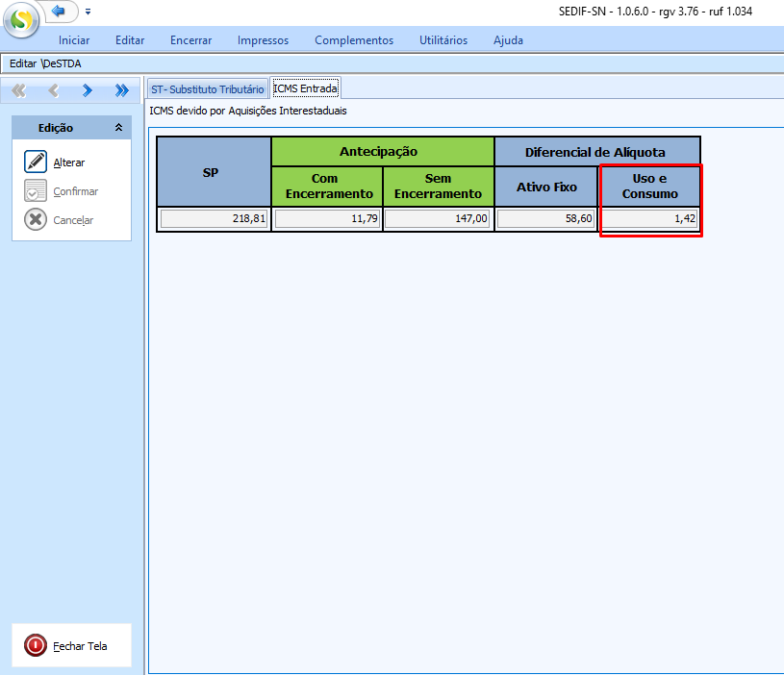
Task: Jump to last record double-right arrow
Action: click(x=121, y=90)
